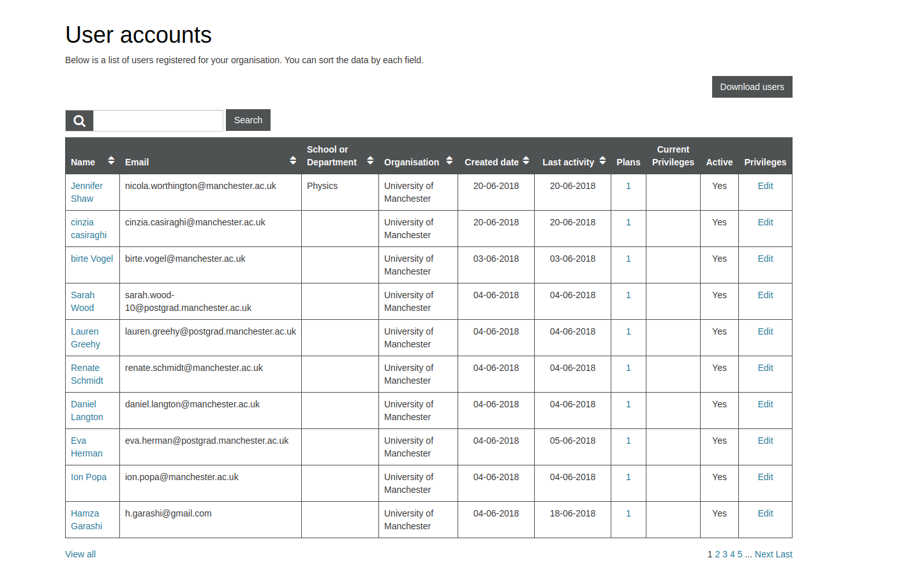The width and height of the screenshot is (924, 581).
Task: Click the Physics department cell
Action: (x=340, y=192)
